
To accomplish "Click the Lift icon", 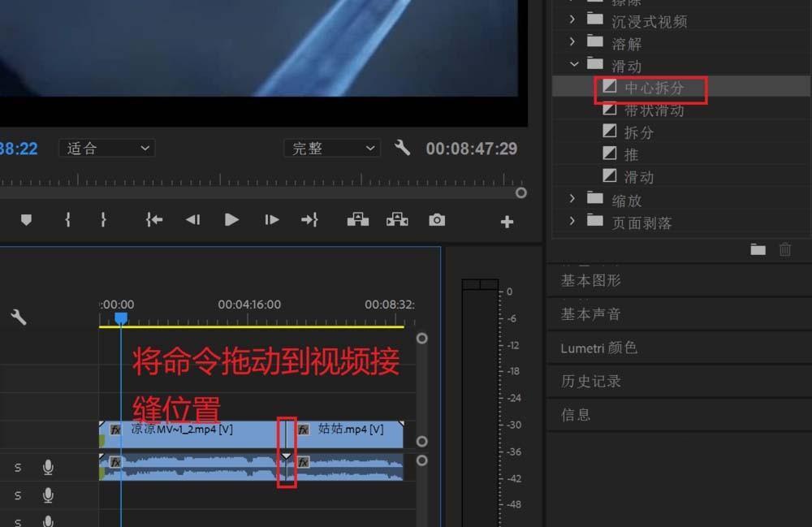I will 357,219.
